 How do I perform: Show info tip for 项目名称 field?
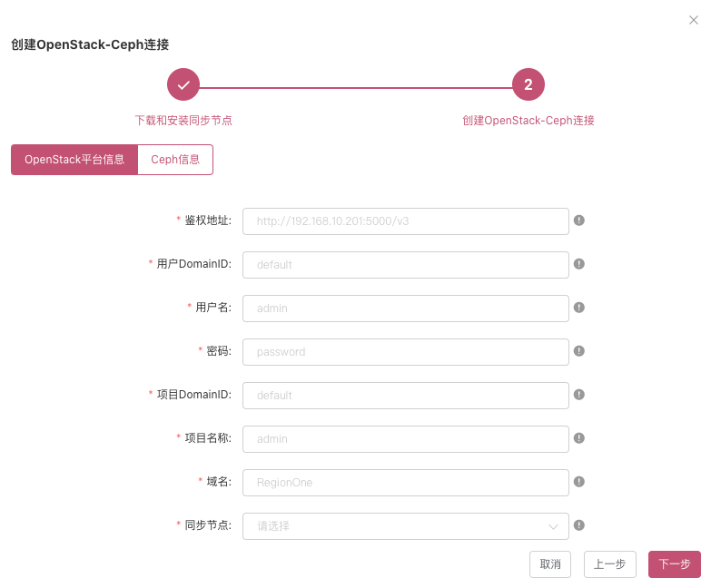[x=579, y=437]
